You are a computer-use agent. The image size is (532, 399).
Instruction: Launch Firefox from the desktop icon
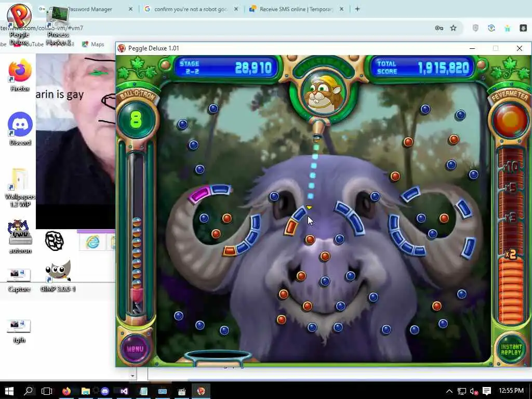coord(20,75)
